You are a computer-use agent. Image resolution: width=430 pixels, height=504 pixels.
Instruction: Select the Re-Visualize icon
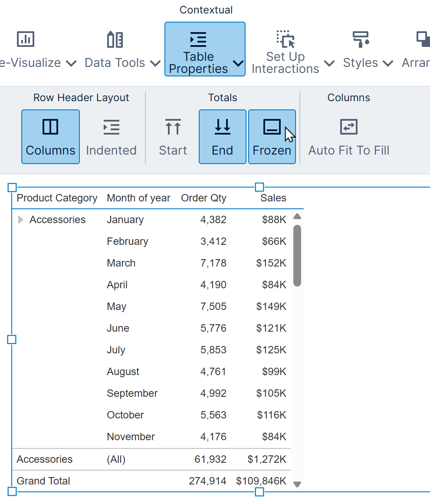[x=25, y=39]
